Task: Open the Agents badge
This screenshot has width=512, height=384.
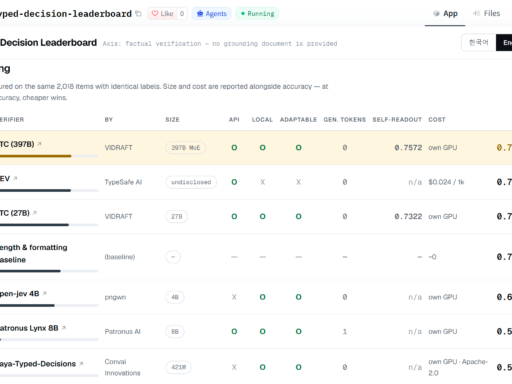Action: pyautogui.click(x=212, y=14)
